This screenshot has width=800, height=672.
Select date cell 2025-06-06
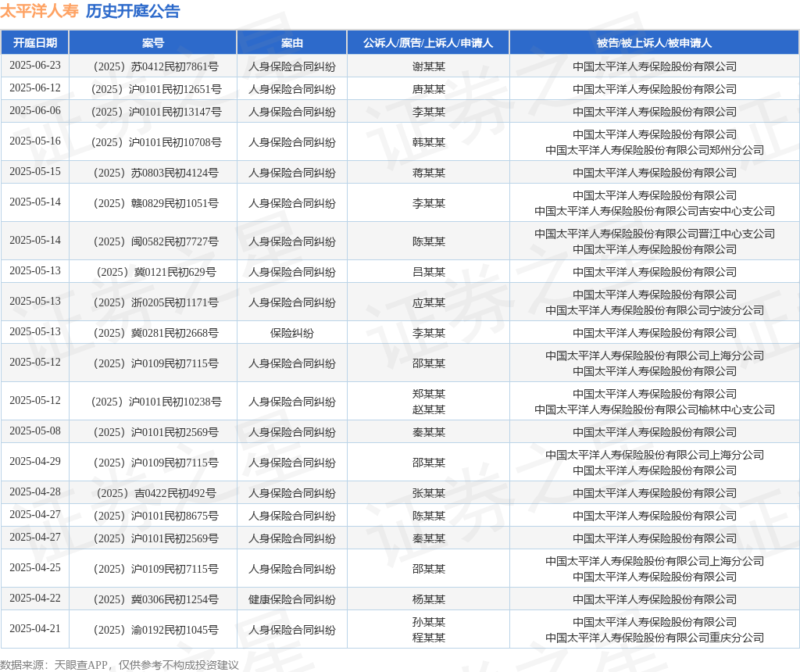point(34,111)
